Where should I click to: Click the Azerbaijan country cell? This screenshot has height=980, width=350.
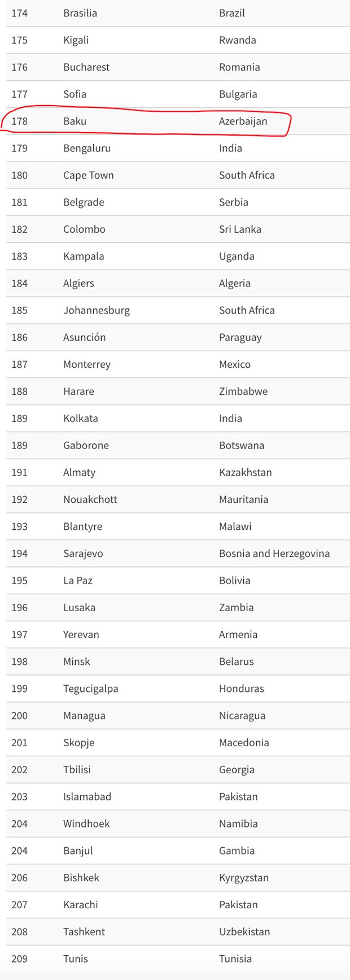click(243, 121)
